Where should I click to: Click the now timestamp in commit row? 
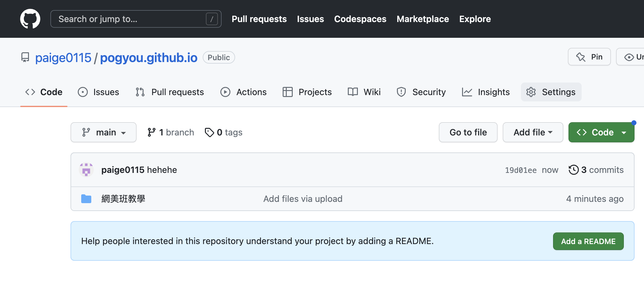550,170
